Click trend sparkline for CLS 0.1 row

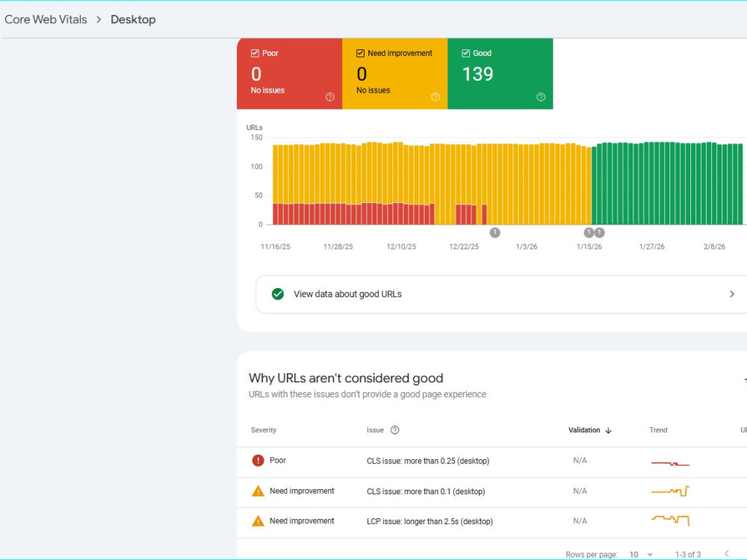[x=670, y=491]
